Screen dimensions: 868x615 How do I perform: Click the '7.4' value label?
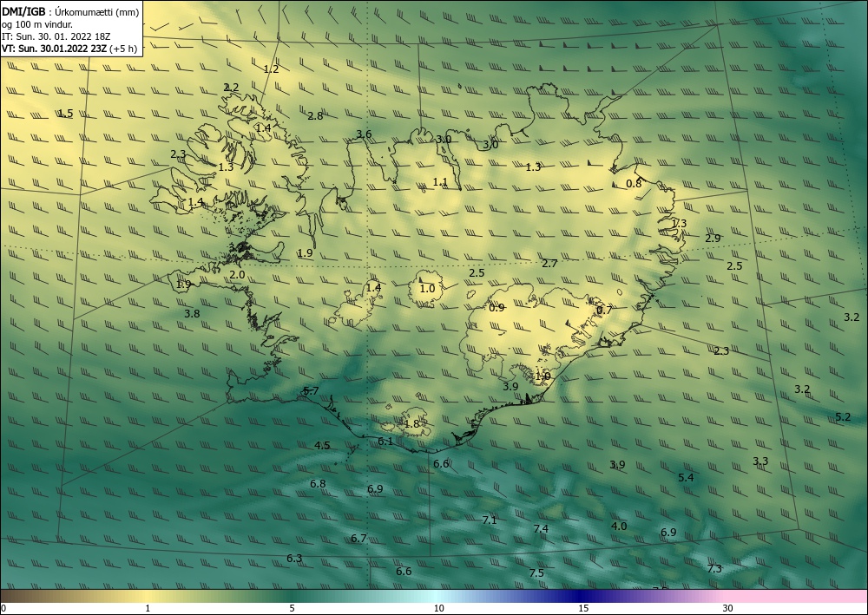point(541,529)
